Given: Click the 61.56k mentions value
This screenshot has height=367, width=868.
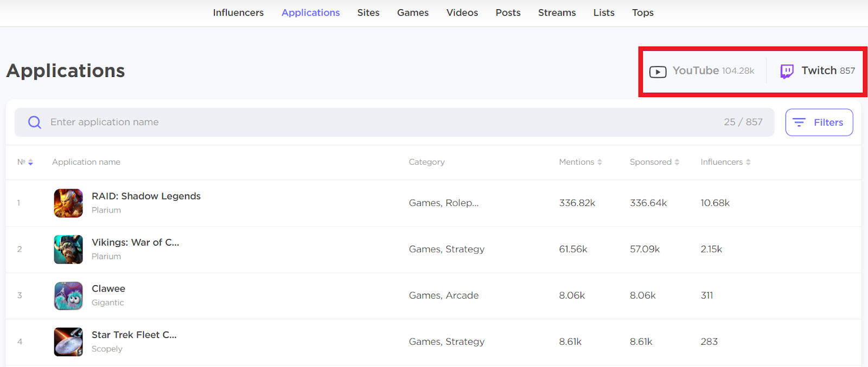Looking at the screenshot, I should pos(573,249).
